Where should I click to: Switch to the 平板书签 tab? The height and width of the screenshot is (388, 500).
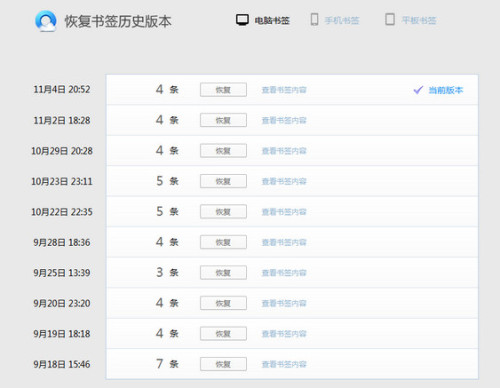pos(419,21)
